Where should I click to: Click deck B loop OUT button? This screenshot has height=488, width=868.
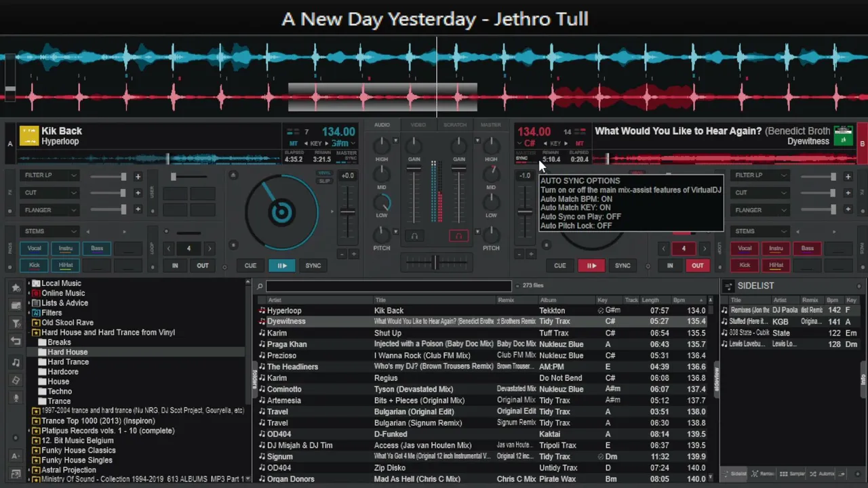(x=698, y=266)
